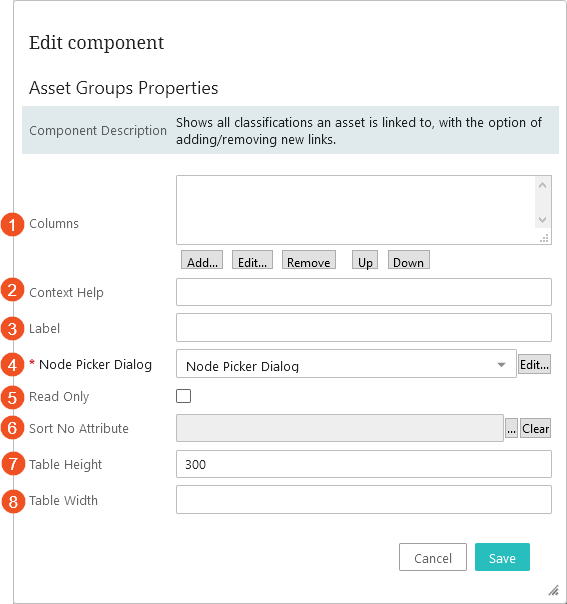Click the Columns textarea resize handle
Viewport: 567px width, 604px height.
[544, 238]
